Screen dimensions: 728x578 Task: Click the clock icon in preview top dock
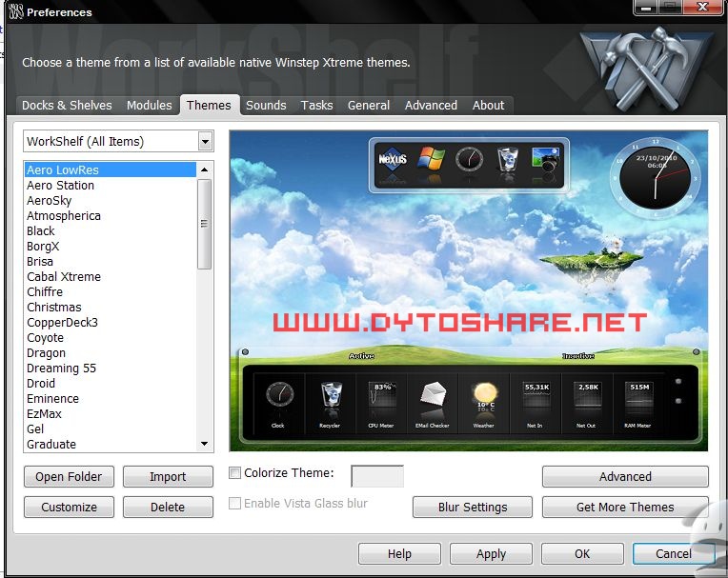[x=470, y=159]
